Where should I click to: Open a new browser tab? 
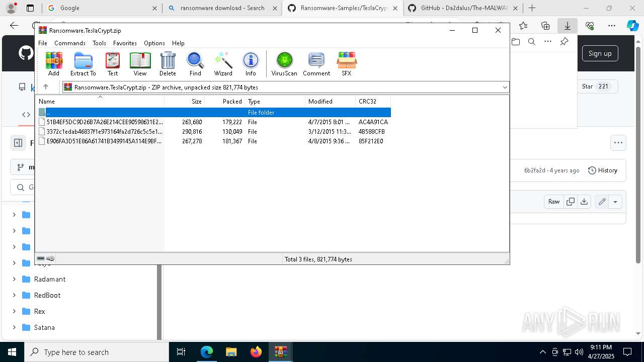click(532, 8)
